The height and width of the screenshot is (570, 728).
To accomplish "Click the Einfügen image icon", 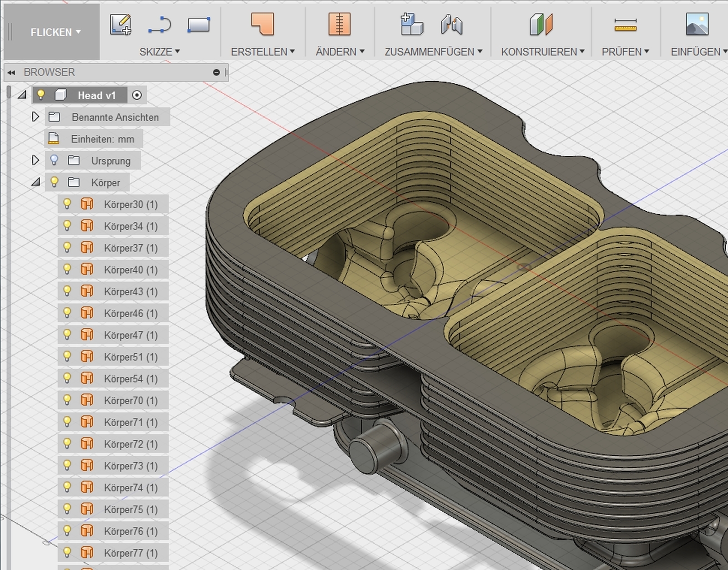I will [x=697, y=24].
